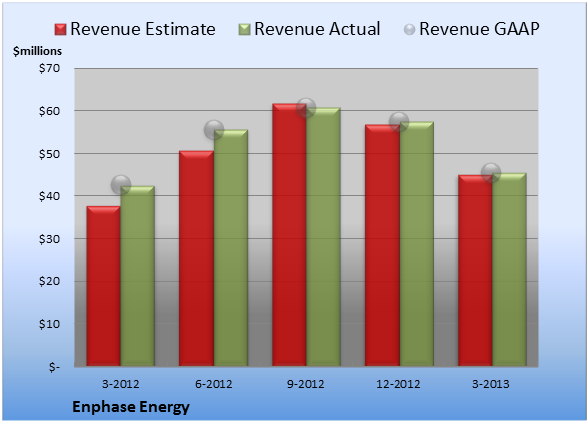Viewport: 588px width, 422px height.
Task: Select the 6-2012 quarter label
Action: (x=213, y=384)
